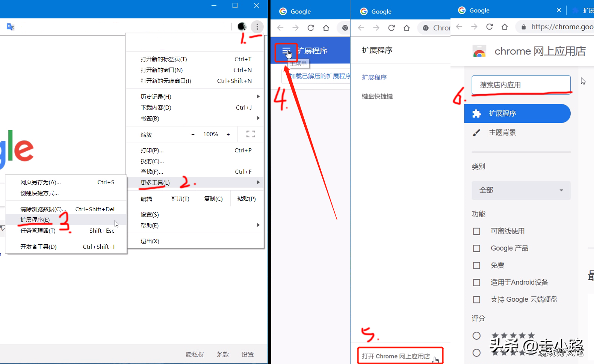
Task: Choose 扩展程序(E) in submenu
Action: (x=66, y=220)
